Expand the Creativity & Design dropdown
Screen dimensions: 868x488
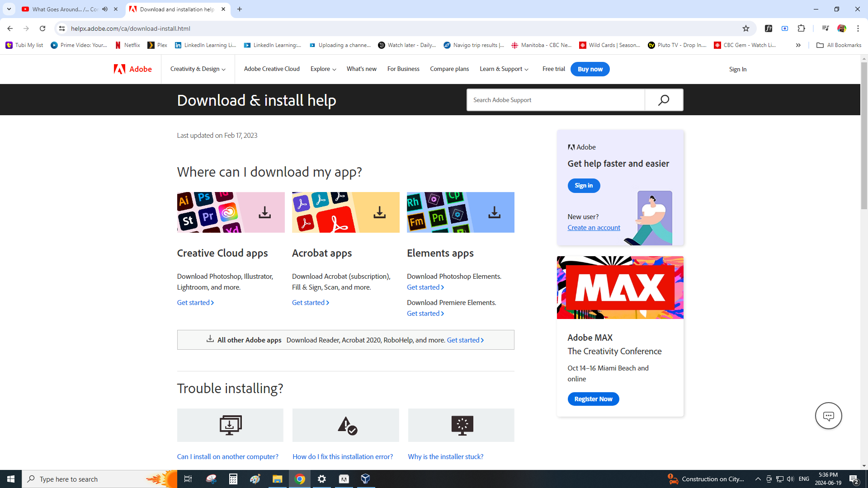click(x=198, y=69)
